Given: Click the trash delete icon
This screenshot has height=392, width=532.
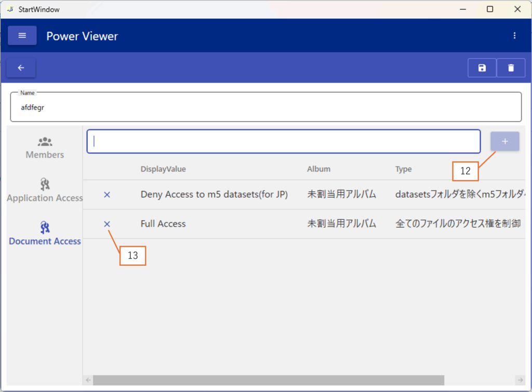Looking at the screenshot, I should 511,68.
